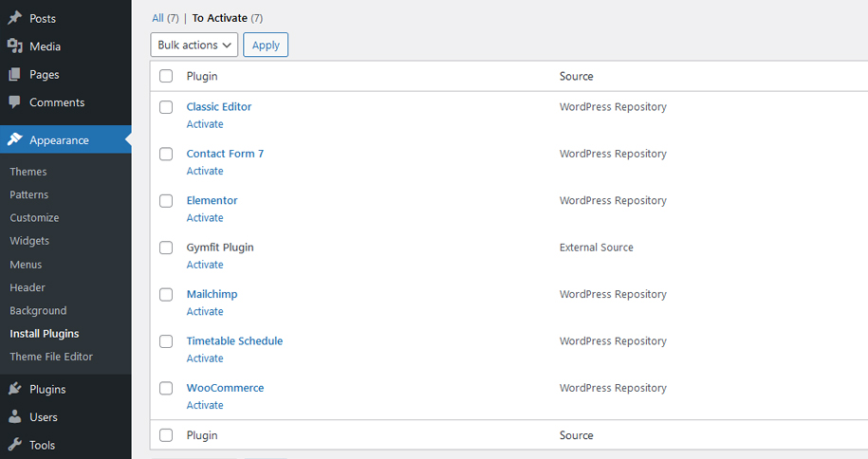Open the Bulk actions dropdown
This screenshot has height=459, width=868.
194,45
